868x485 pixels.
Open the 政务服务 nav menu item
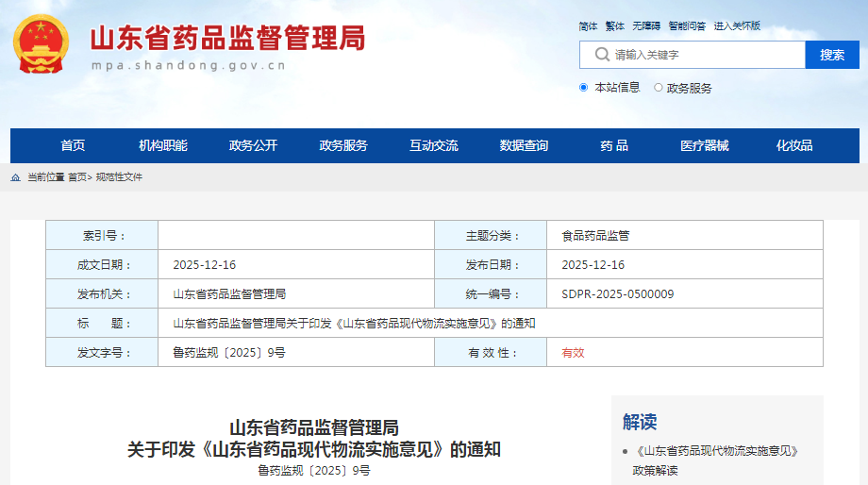343,145
